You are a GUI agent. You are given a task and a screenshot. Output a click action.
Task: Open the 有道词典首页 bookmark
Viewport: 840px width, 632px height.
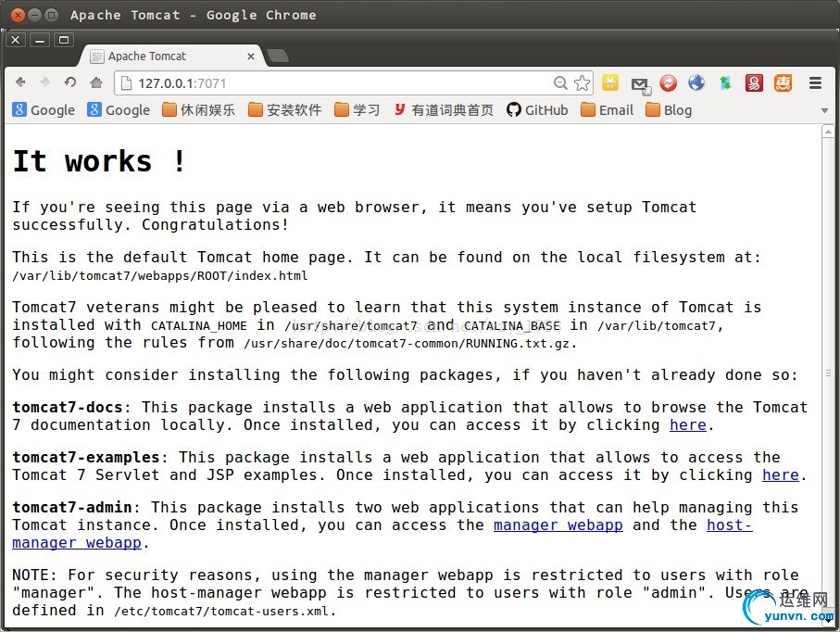(445, 110)
